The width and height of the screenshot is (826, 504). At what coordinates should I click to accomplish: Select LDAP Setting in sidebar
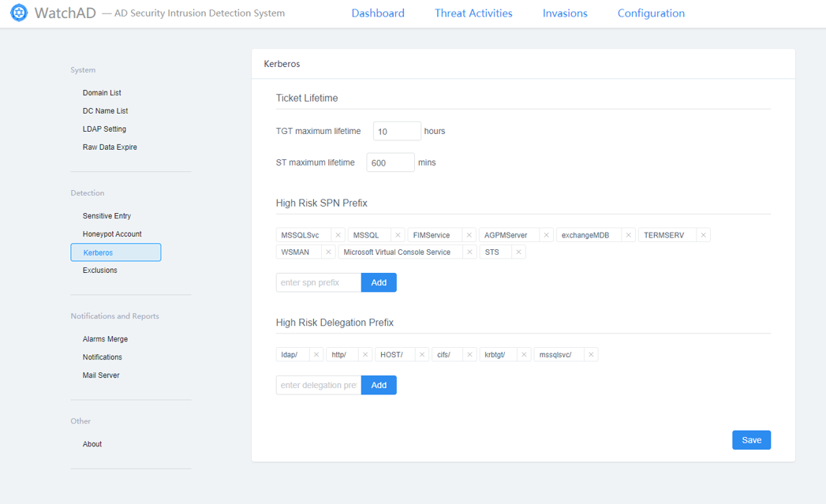[x=104, y=129]
